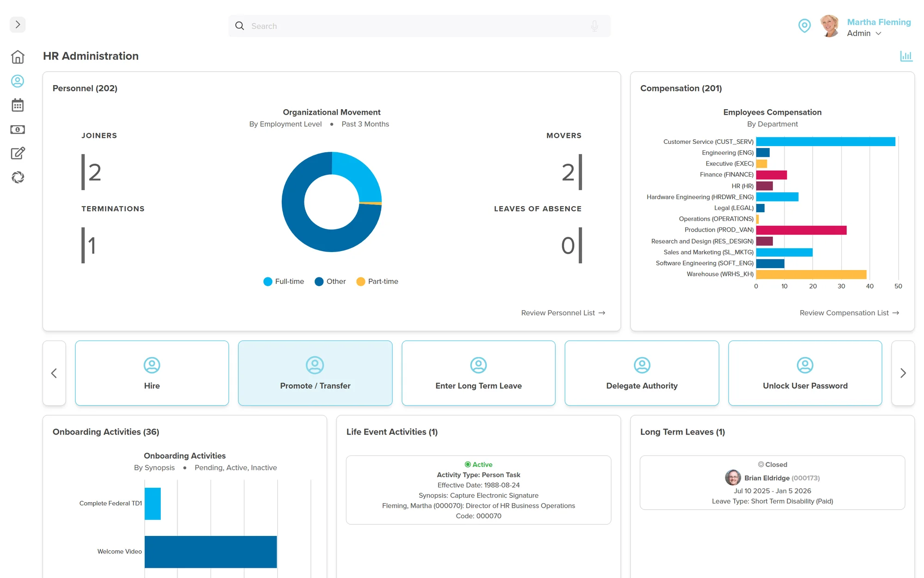Click the search magnifier icon

coord(239,26)
